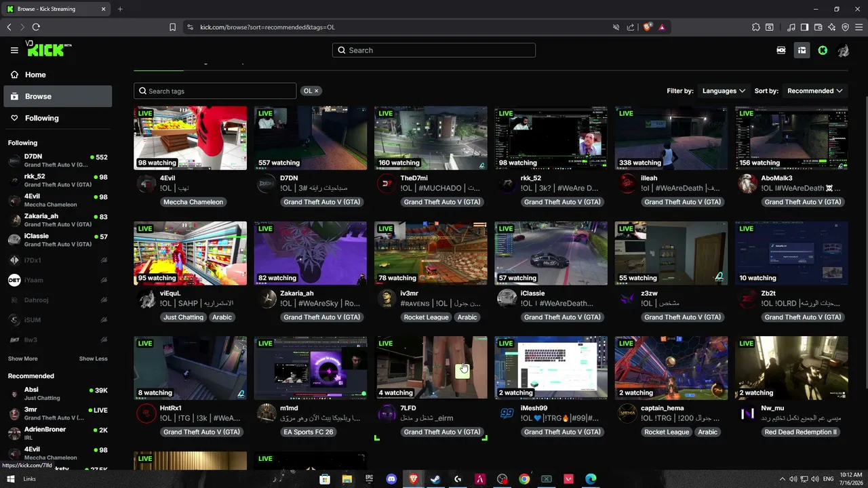Open the Leo AI sparkle icon
Viewport: 868px width, 488px height.
832,27
